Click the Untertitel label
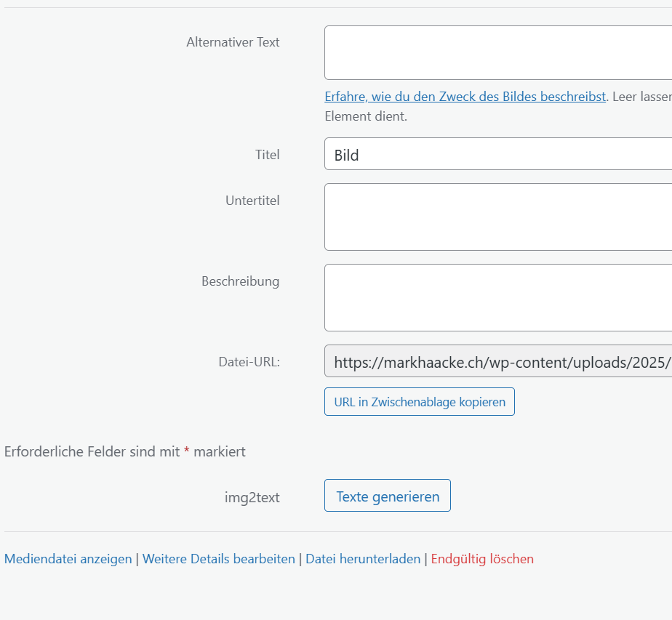672x620 pixels. (252, 201)
